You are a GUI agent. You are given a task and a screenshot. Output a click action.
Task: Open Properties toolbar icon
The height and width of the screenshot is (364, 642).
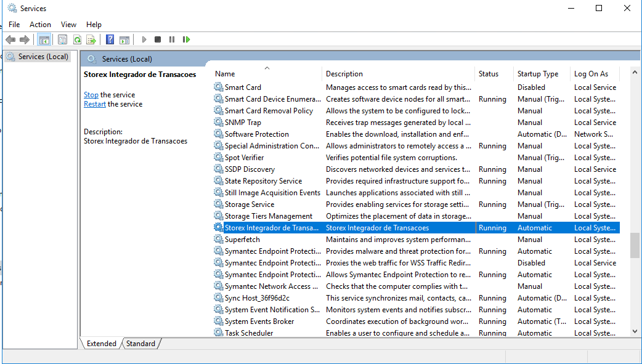62,39
